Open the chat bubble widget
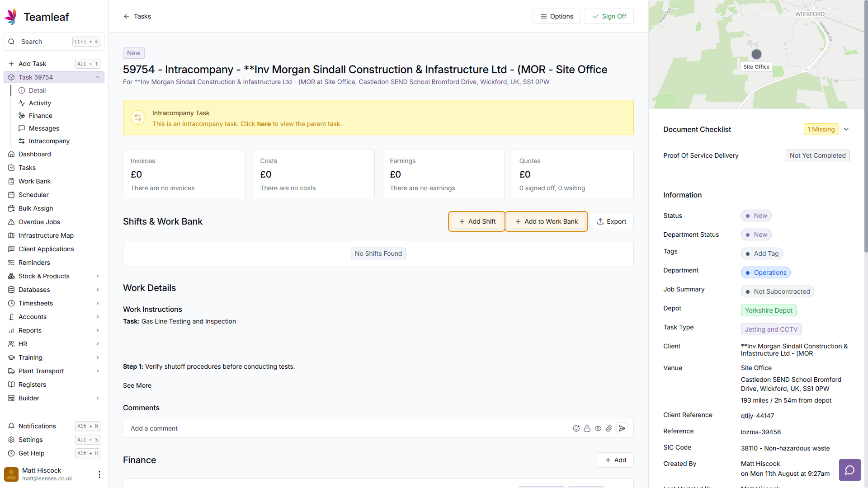This screenshot has height=488, width=868. (850, 470)
